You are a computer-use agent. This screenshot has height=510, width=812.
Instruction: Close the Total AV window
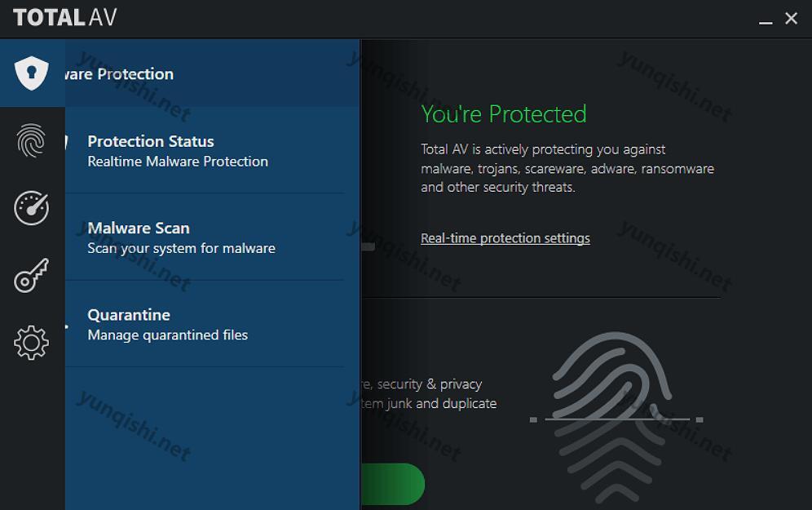[792, 18]
